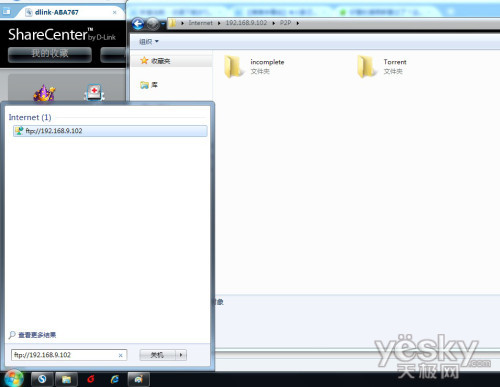
Task: Open the Torrent folder
Action: [x=382, y=66]
